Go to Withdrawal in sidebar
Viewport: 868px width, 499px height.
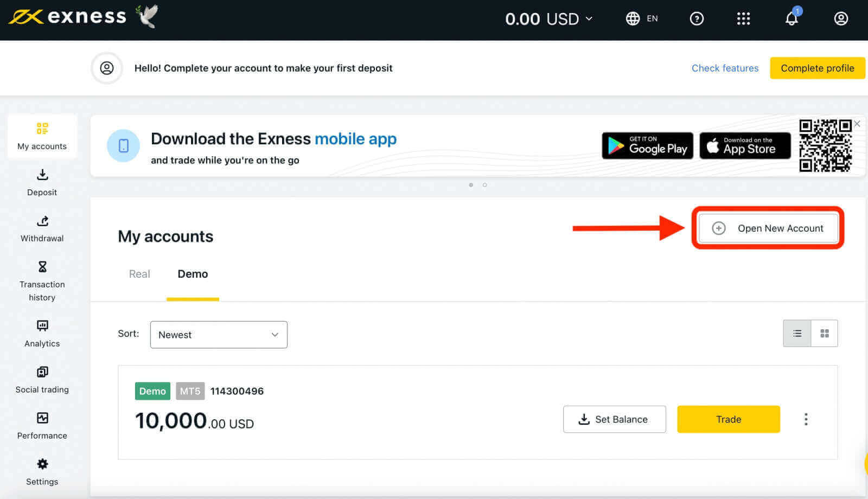point(42,221)
